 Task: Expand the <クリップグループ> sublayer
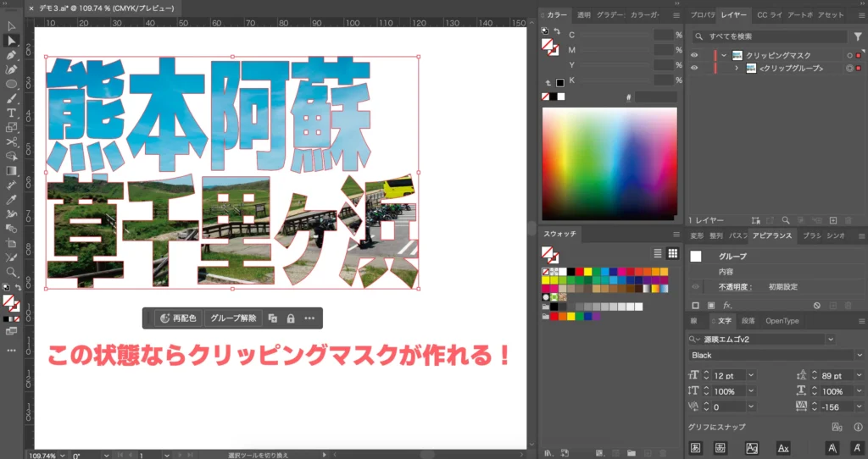tap(736, 68)
